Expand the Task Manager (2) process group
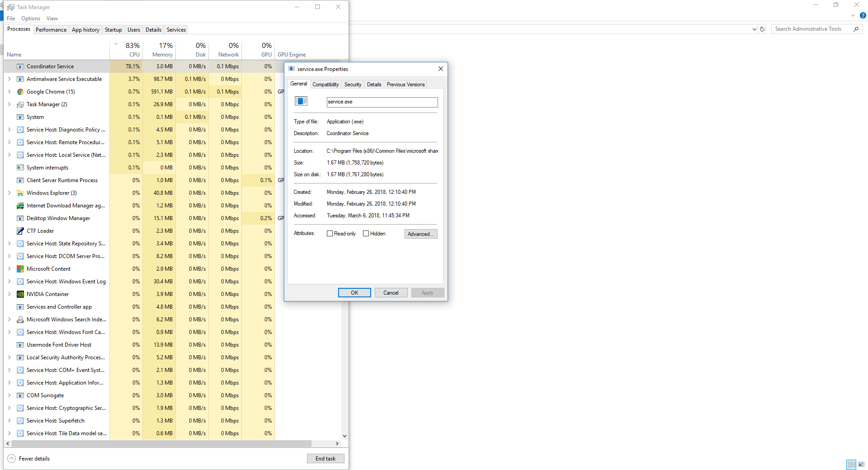Image resolution: width=868 pixels, height=470 pixels. click(x=9, y=104)
